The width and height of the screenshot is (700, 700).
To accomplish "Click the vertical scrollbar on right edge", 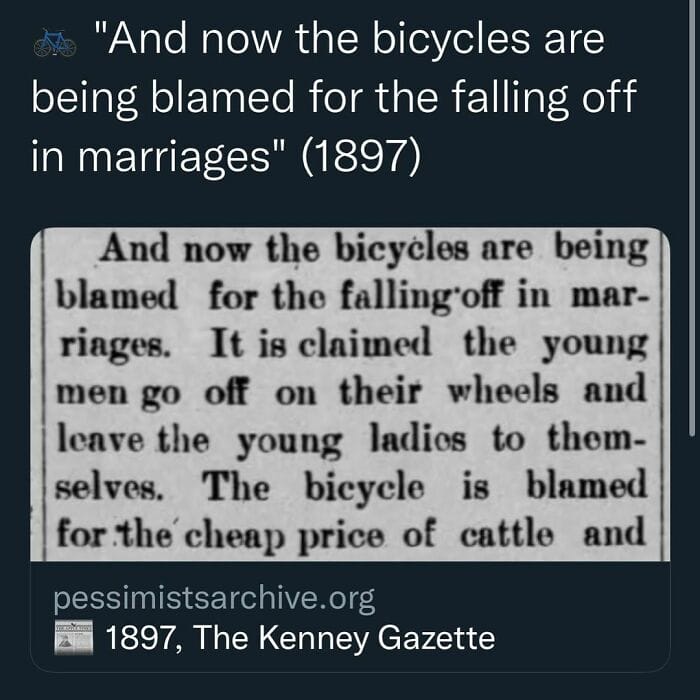I will point(692,218).
